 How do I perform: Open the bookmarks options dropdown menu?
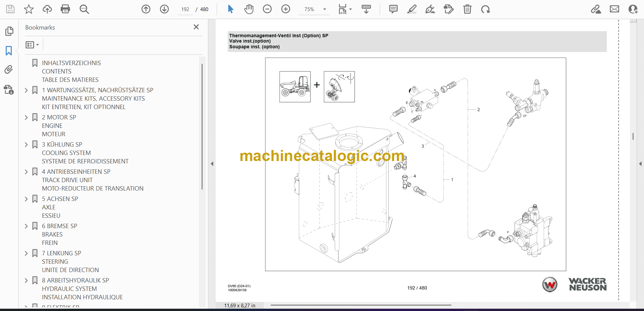(32, 45)
